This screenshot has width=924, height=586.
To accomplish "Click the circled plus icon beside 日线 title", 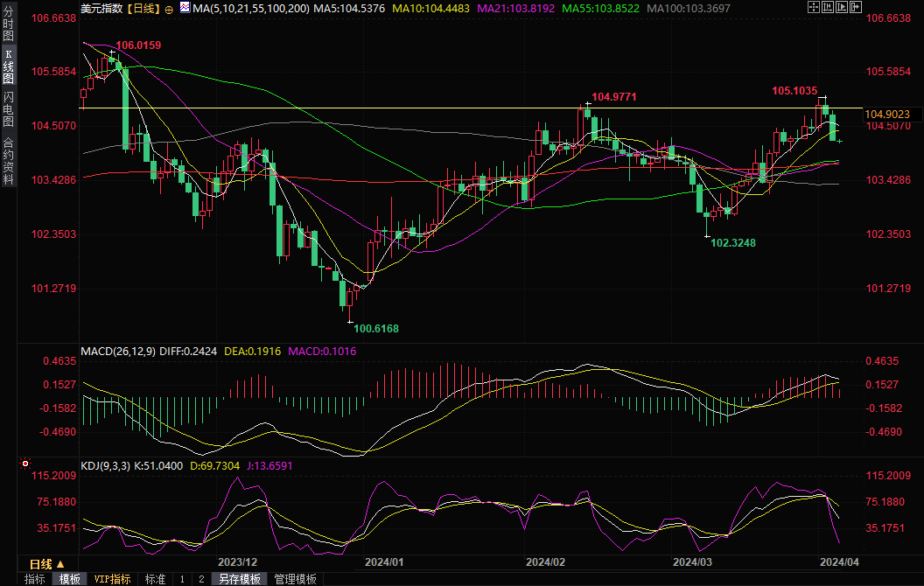I will pos(169,8).
